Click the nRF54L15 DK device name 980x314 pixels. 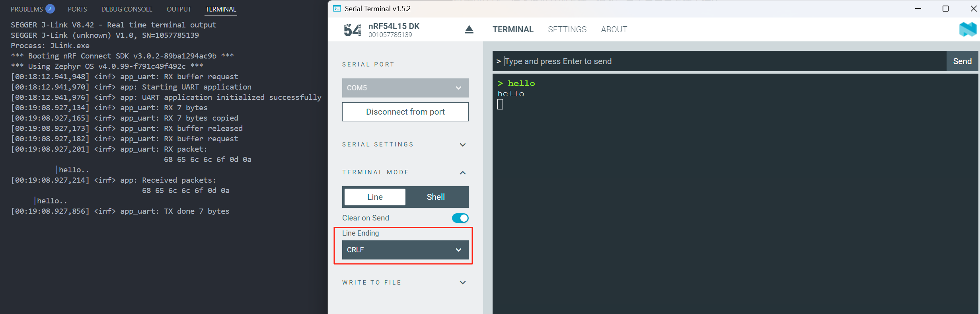point(394,26)
